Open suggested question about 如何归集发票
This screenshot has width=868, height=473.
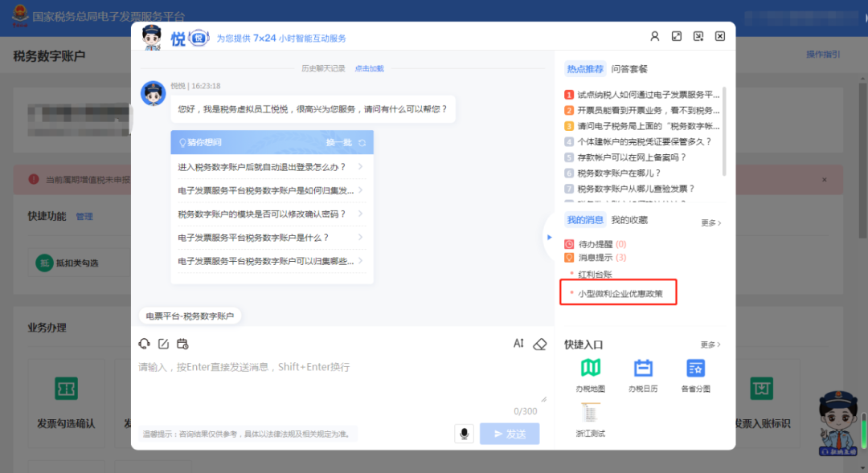tap(272, 190)
